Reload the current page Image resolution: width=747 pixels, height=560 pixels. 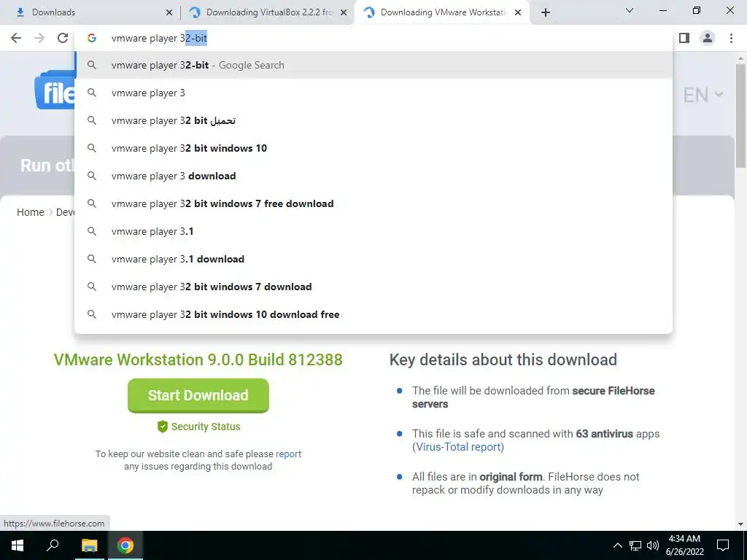(x=63, y=38)
